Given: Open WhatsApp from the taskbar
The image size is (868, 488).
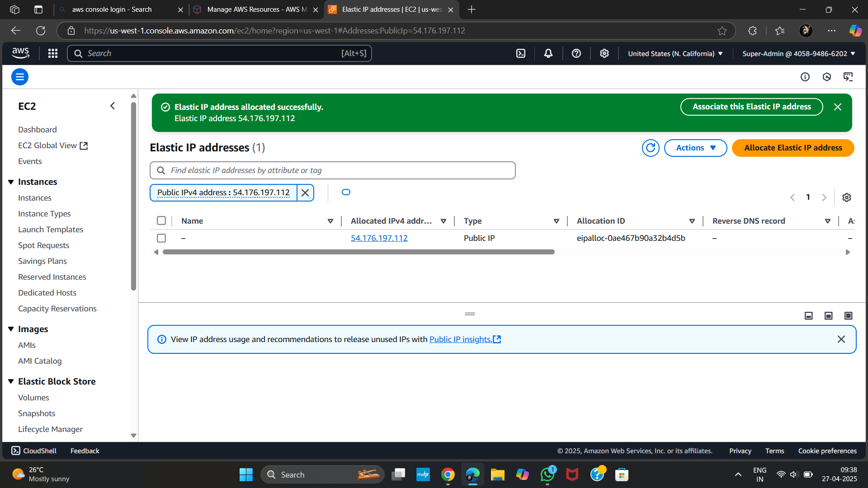Looking at the screenshot, I should click(x=547, y=474).
